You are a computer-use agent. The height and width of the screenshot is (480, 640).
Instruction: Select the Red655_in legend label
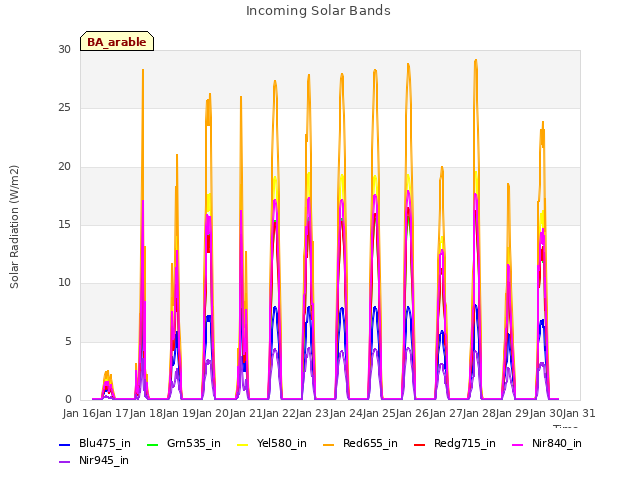pyautogui.click(x=370, y=444)
